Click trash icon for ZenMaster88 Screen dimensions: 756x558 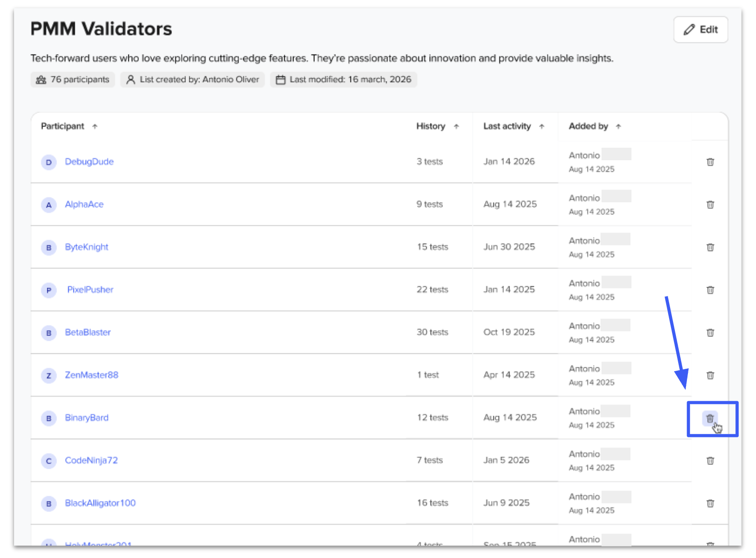[x=710, y=375]
